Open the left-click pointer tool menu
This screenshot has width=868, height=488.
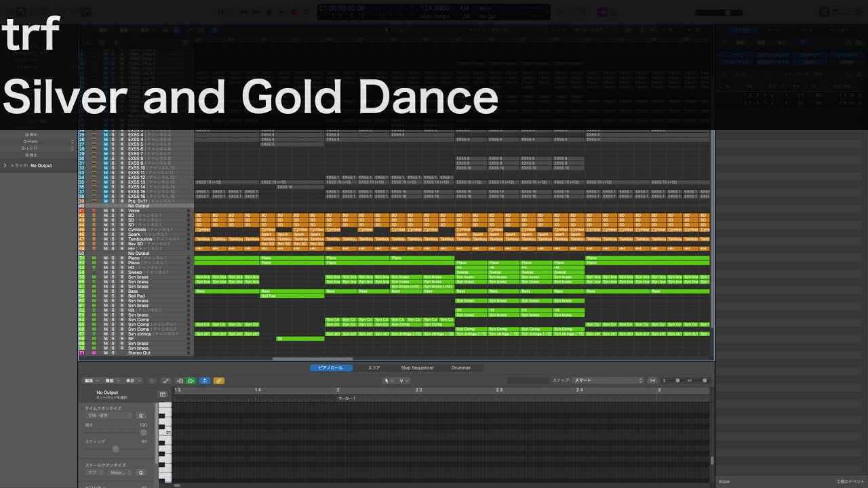coord(389,381)
